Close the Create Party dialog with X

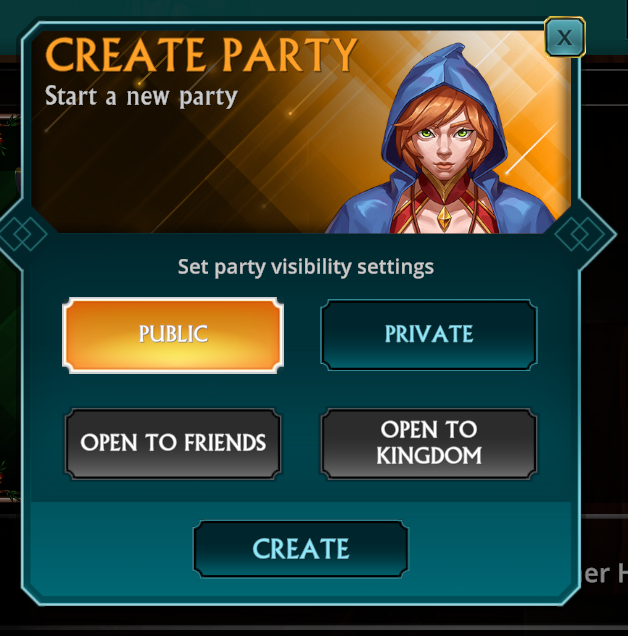point(564,37)
